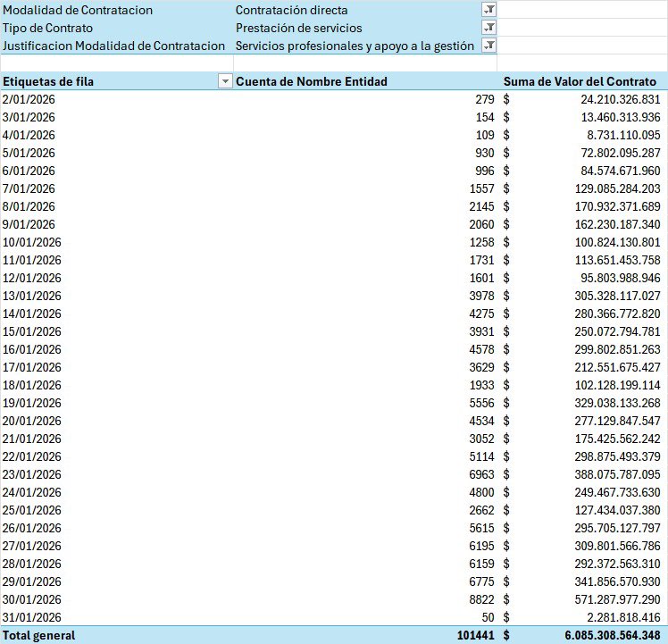Select row label 30/01/2026
The height and width of the screenshot is (644, 668).
coord(32,599)
